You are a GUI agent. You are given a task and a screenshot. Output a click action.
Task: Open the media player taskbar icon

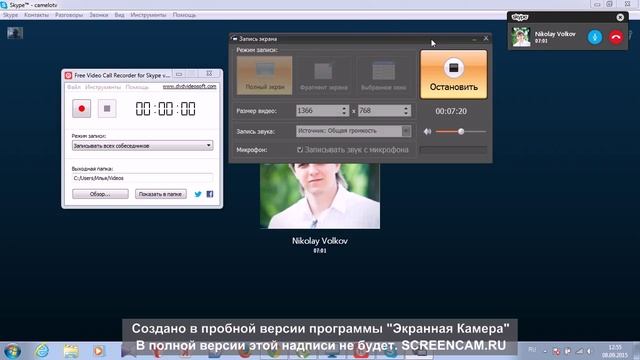pos(98,351)
